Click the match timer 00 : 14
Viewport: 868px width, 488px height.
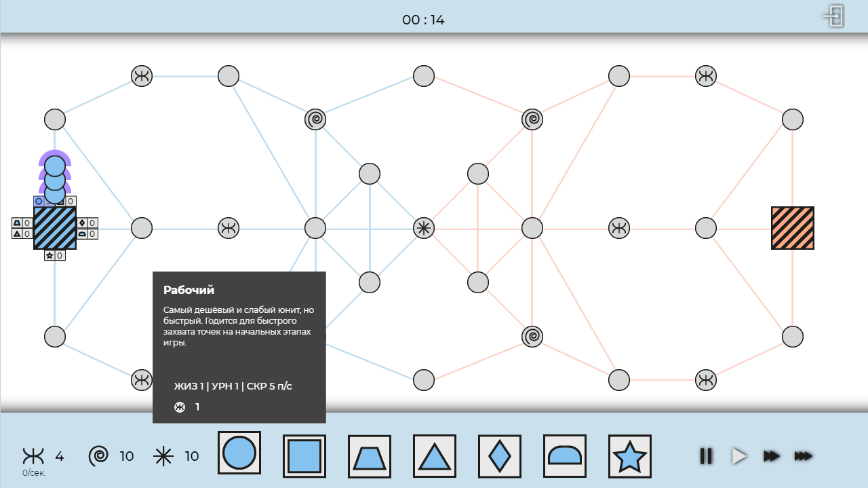pyautogui.click(x=423, y=20)
